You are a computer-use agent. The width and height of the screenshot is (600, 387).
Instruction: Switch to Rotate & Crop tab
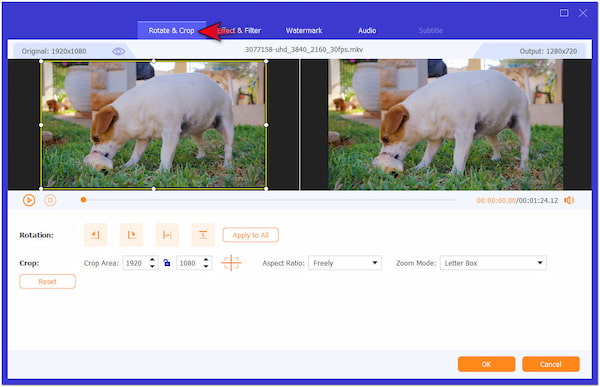pyautogui.click(x=171, y=30)
